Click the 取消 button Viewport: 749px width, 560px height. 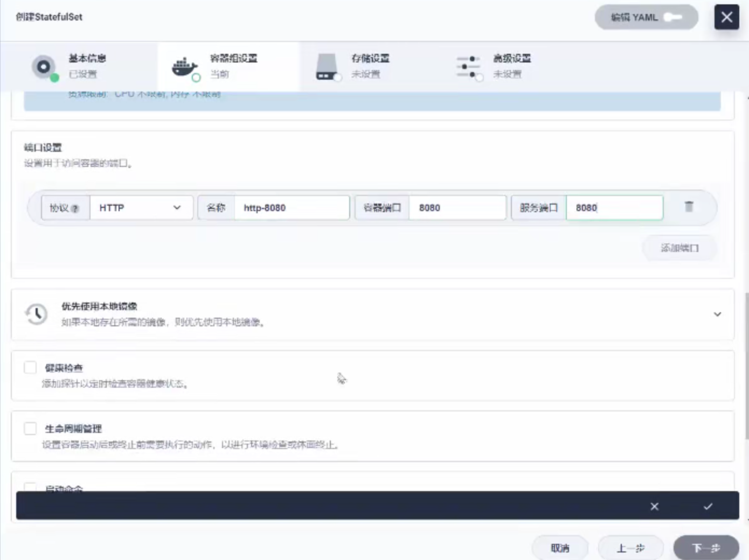point(560,548)
